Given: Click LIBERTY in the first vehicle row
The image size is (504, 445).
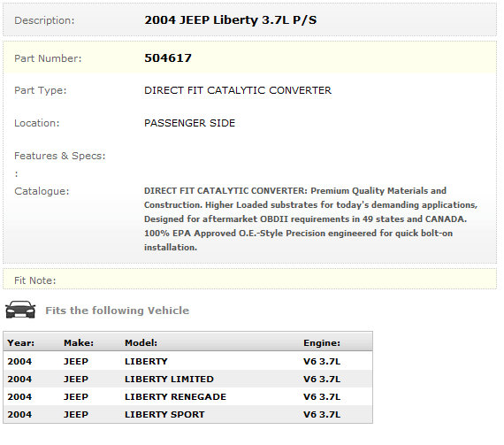Looking at the screenshot, I should point(146,362).
